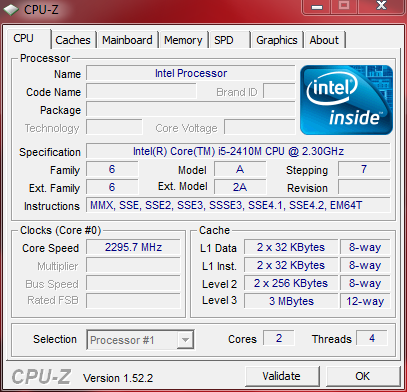Image resolution: width=407 pixels, height=392 pixels.
Task: Click the Validate button
Action: (x=282, y=376)
